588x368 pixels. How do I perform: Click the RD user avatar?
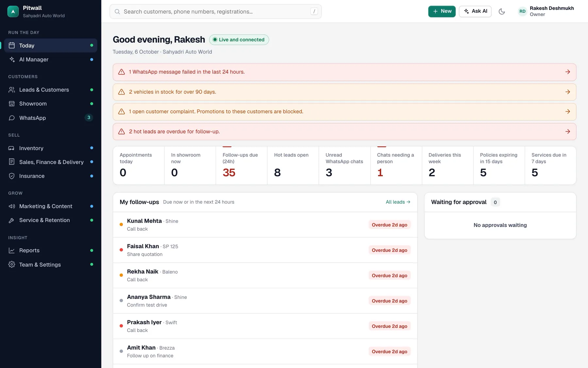[522, 11]
